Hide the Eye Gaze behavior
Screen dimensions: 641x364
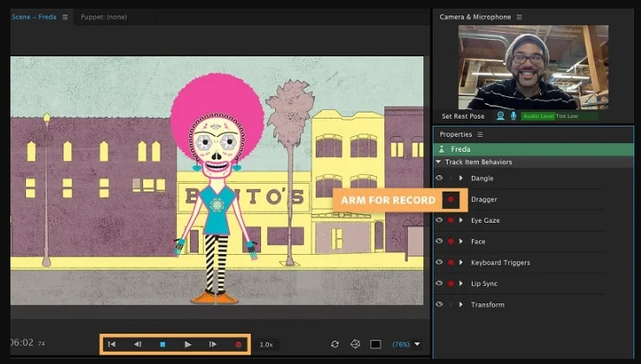[439, 220]
